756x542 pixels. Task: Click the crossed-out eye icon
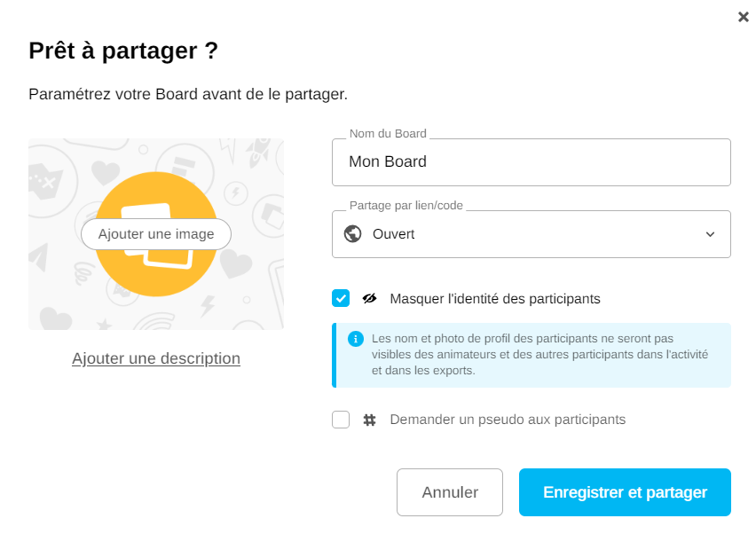click(x=370, y=298)
